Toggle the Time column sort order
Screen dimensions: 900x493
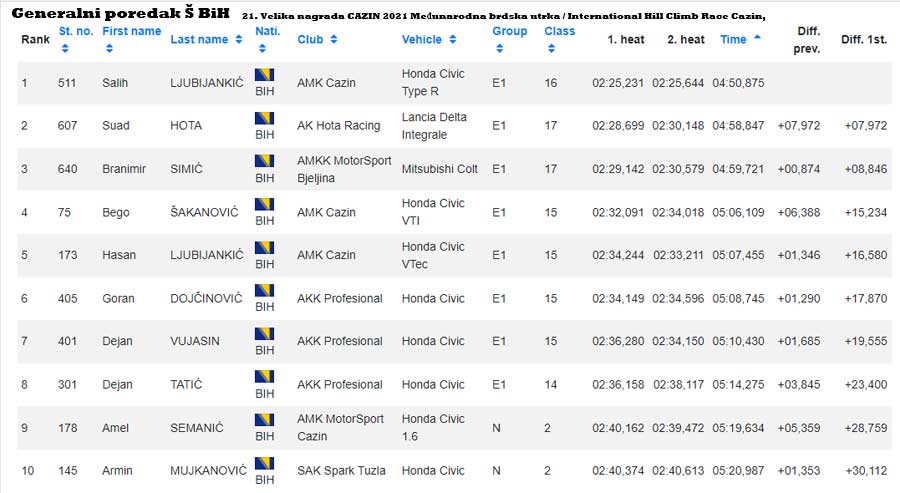pyautogui.click(x=740, y=39)
